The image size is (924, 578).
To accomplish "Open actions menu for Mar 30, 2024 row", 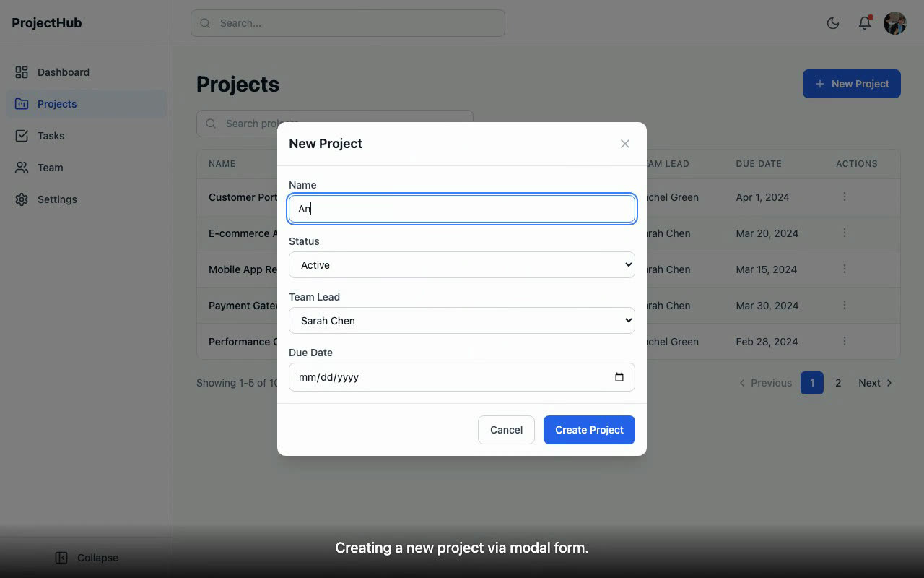I will point(845,305).
